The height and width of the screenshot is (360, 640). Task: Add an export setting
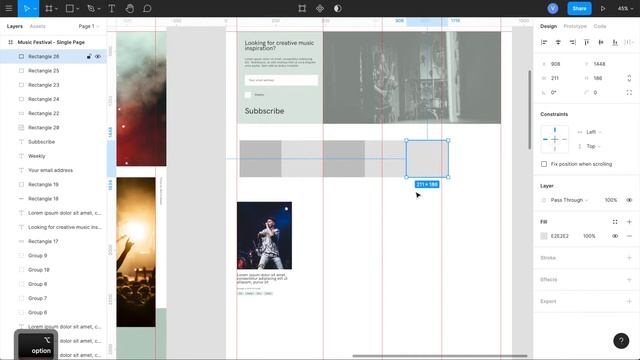(x=629, y=301)
